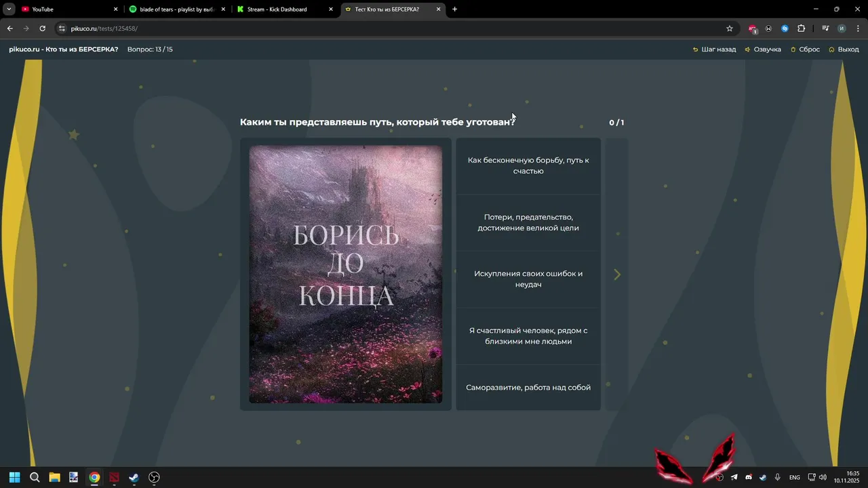Open the network status tray icon
Screen dimensions: 868x488
pyautogui.click(x=812, y=477)
